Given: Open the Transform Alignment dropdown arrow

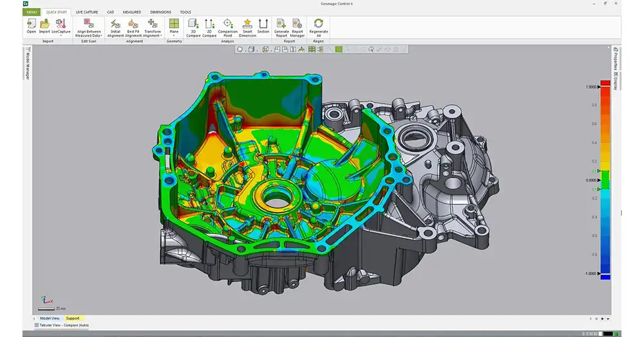Looking at the screenshot, I should click(x=161, y=35).
